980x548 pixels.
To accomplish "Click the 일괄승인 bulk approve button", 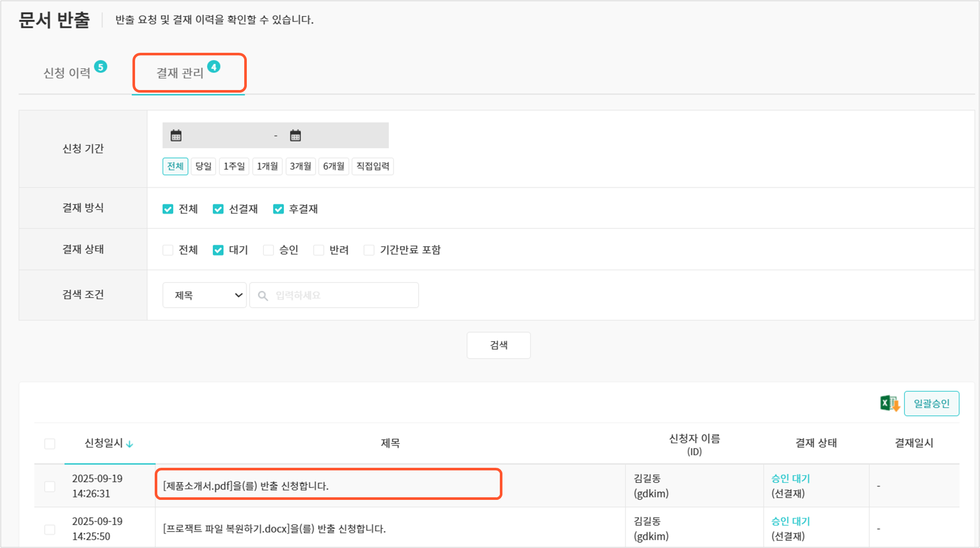I will [931, 404].
